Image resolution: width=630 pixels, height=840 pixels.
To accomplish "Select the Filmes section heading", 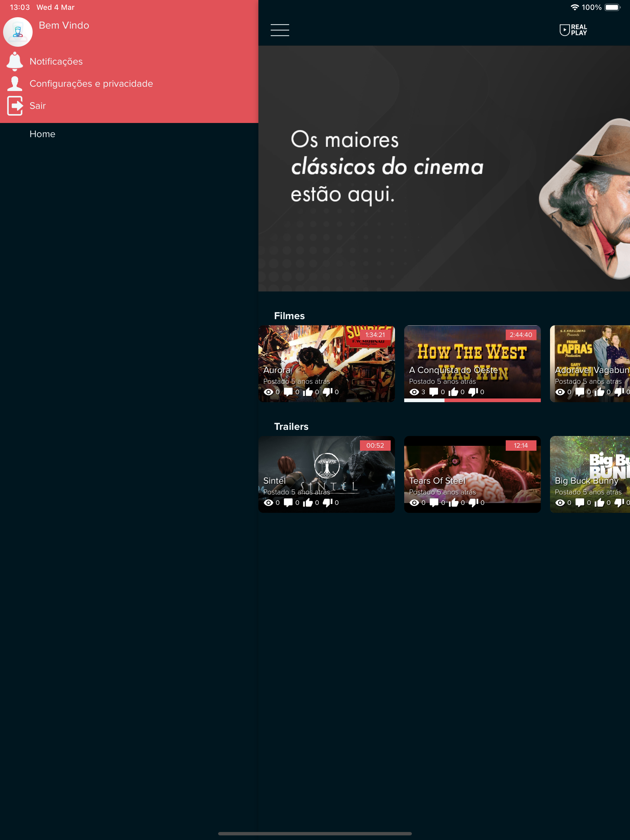I will click(289, 316).
